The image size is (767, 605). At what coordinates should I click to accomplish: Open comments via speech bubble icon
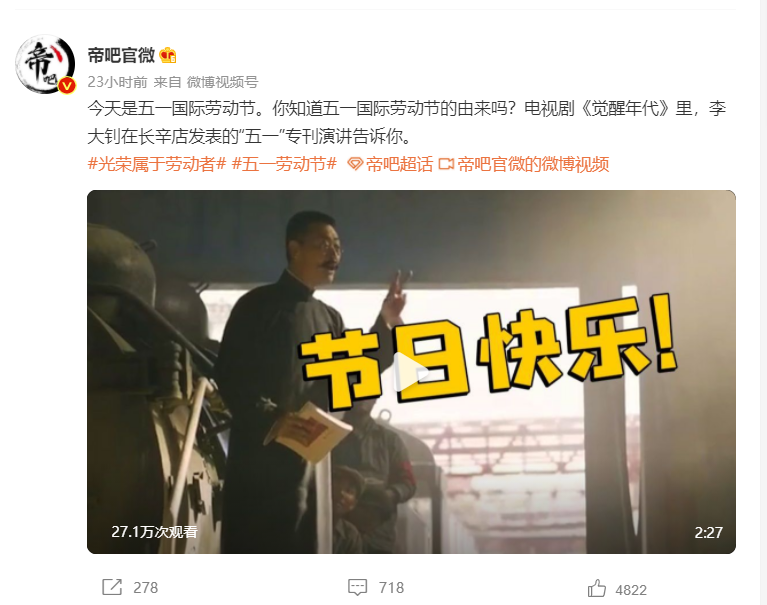click(x=358, y=587)
